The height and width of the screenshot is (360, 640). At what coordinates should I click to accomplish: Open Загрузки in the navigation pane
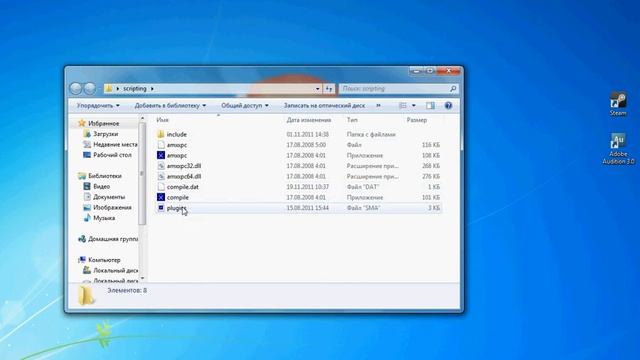point(105,134)
